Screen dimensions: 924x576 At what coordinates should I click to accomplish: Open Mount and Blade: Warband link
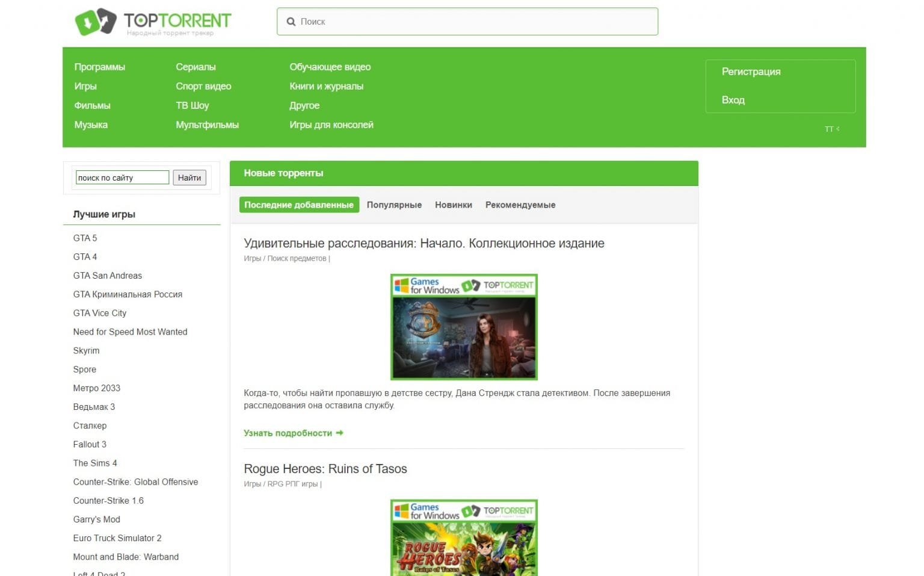pyautogui.click(x=126, y=557)
